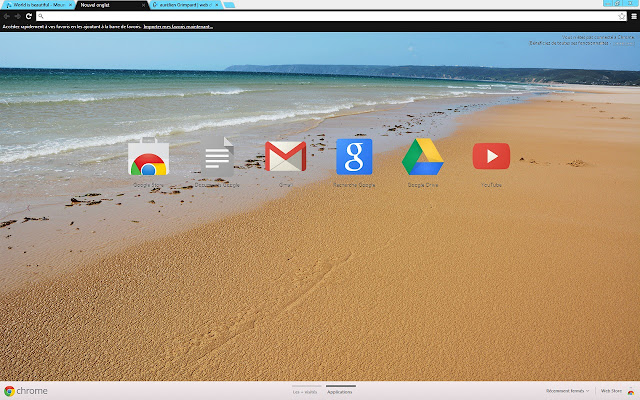The width and height of the screenshot is (640, 400).
Task: Launch the Gmail app
Action: point(285,156)
